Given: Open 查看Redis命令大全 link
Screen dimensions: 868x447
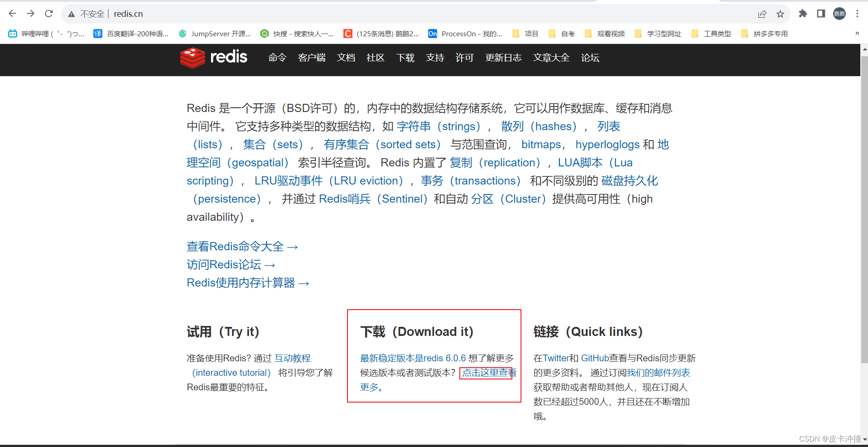Looking at the screenshot, I should [242, 246].
